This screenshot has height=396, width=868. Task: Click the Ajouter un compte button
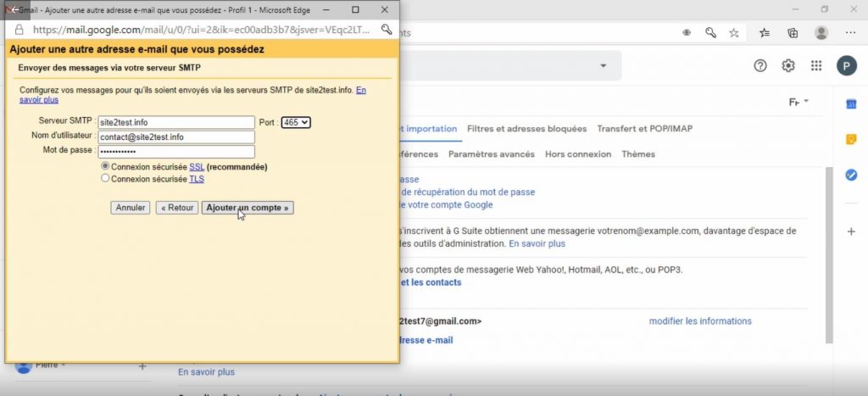(x=248, y=208)
